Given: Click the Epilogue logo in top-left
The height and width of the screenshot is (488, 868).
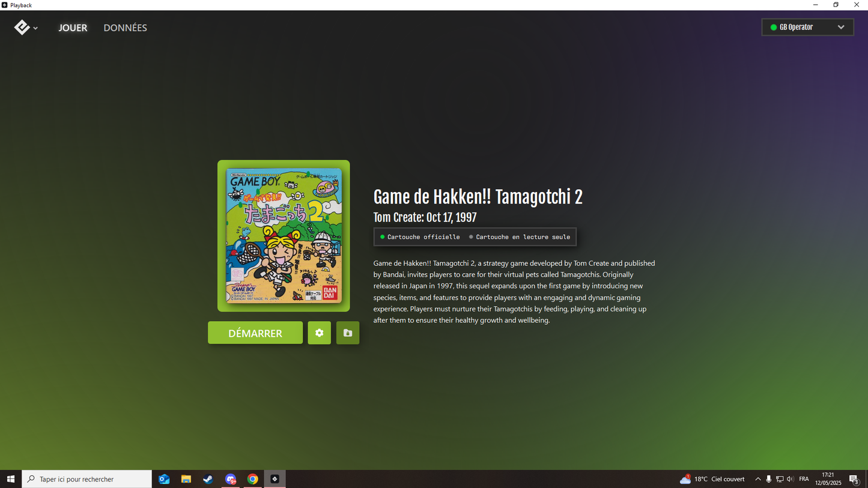Looking at the screenshot, I should pos(22,28).
